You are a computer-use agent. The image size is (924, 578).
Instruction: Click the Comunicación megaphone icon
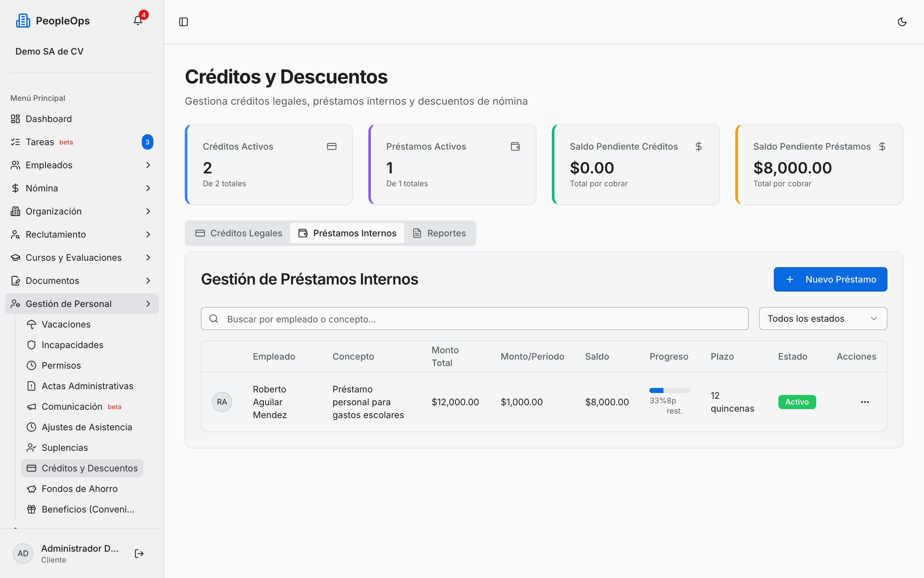31,407
